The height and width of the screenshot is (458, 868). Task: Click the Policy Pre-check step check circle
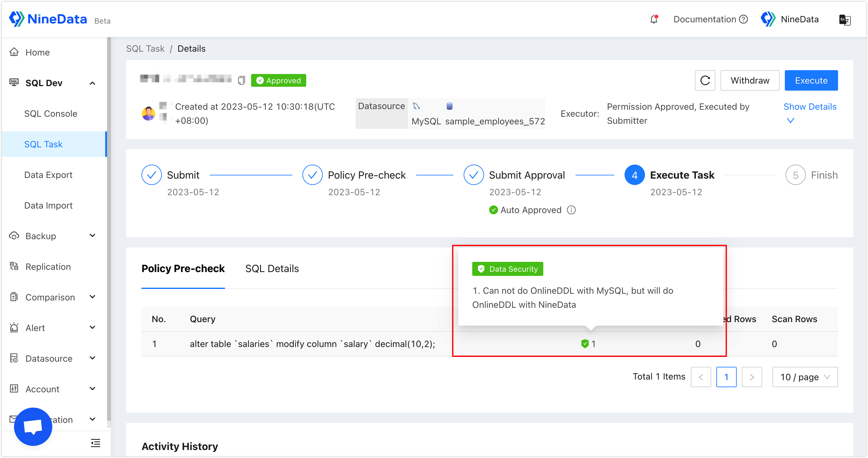313,175
